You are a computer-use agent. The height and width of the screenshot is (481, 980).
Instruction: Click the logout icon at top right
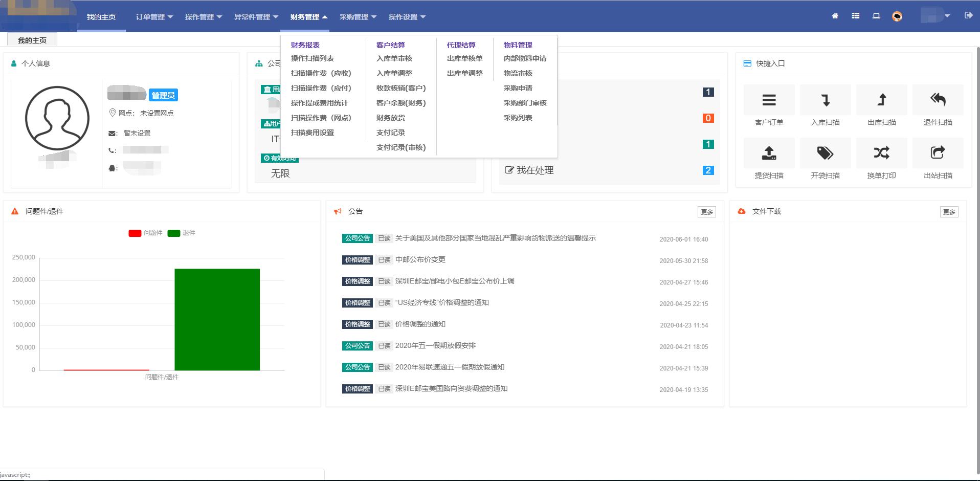[969, 16]
